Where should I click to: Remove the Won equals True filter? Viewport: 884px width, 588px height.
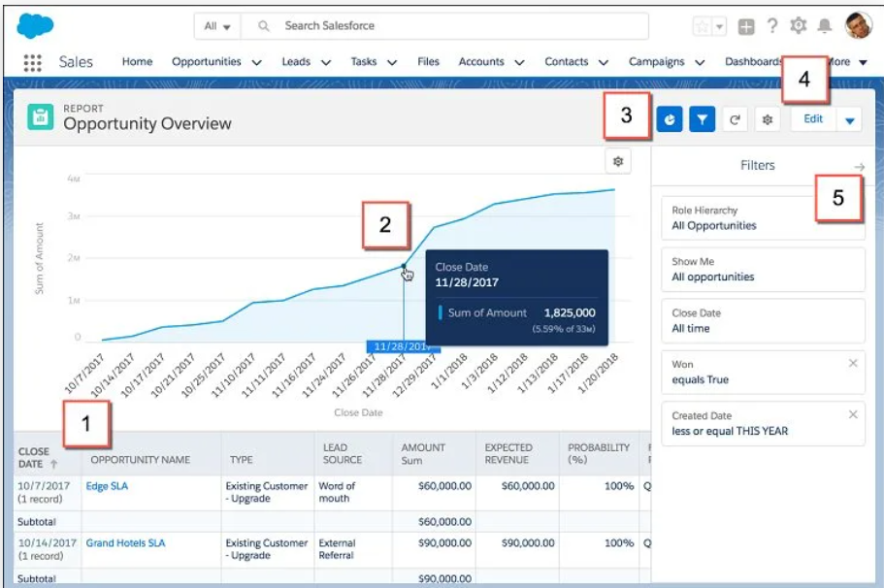pos(853,363)
